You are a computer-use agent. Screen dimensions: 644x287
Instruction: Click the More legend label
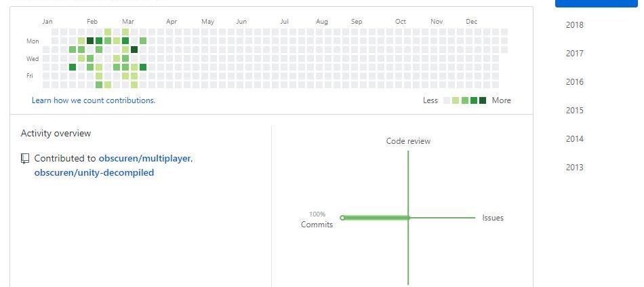[502, 100]
